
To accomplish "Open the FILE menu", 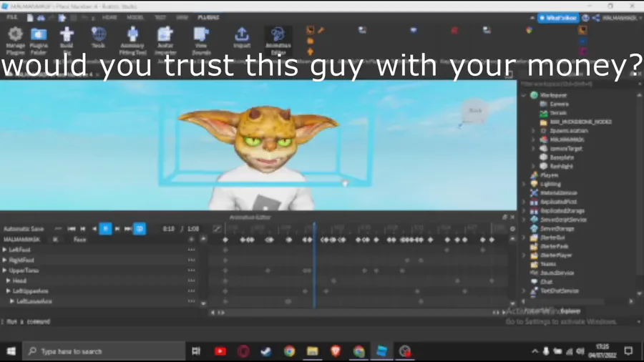I will 12,17.
